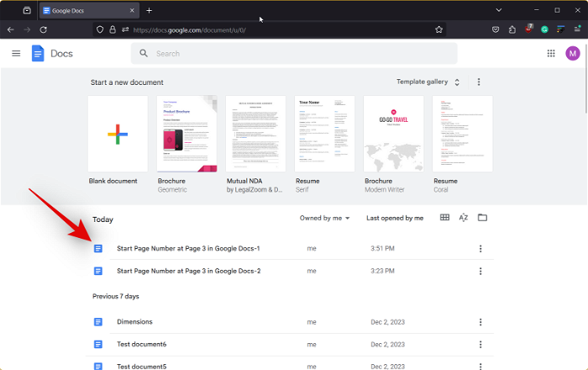Click the 3:23 PM timestamp
The width and height of the screenshot is (588, 370).
click(382, 271)
